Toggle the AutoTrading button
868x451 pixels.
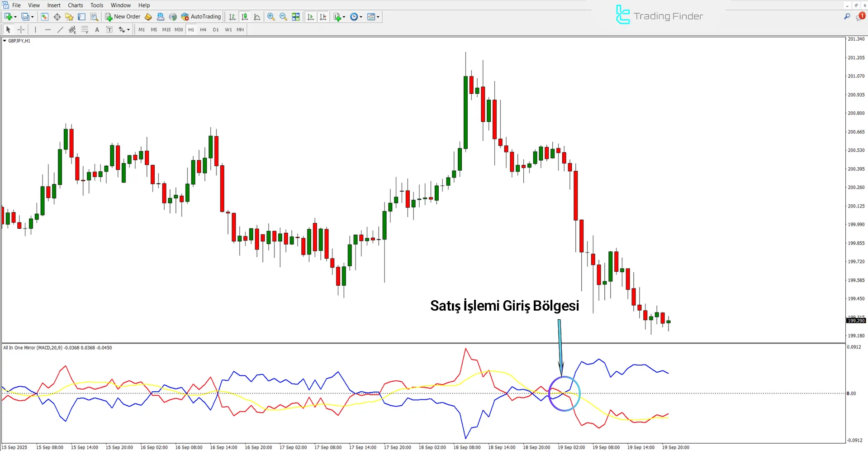tap(201, 17)
